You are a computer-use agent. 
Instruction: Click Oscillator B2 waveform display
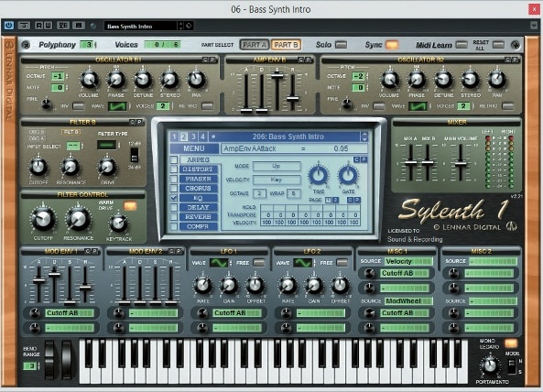[418, 106]
